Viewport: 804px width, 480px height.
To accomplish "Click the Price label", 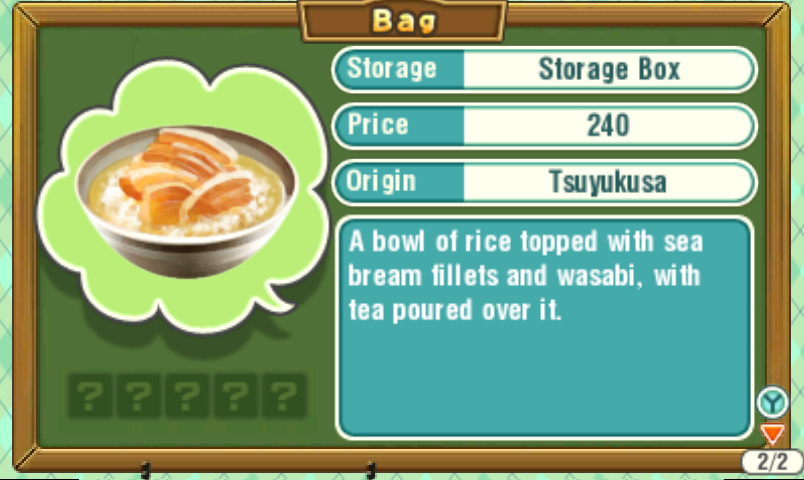I will coord(378,125).
